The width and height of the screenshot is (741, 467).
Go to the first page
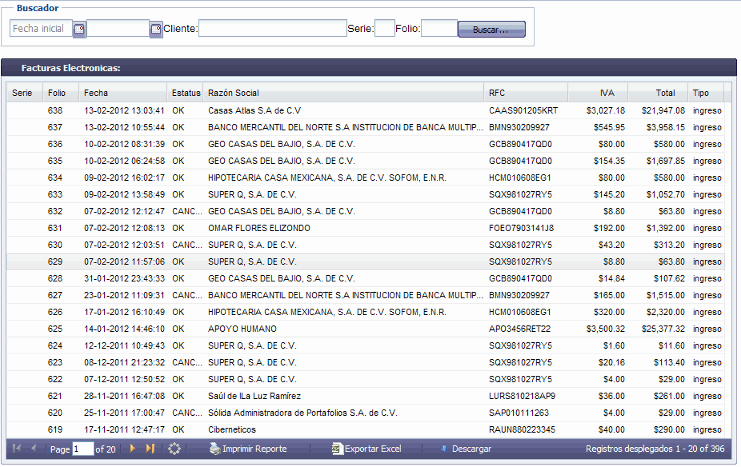tap(17, 449)
